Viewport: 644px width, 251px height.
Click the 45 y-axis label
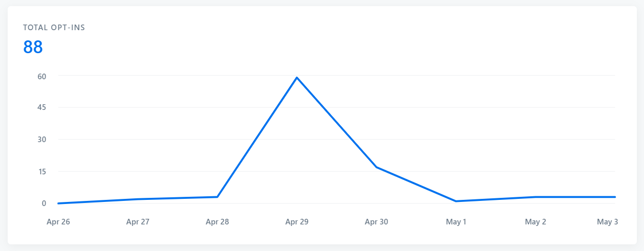click(x=41, y=107)
